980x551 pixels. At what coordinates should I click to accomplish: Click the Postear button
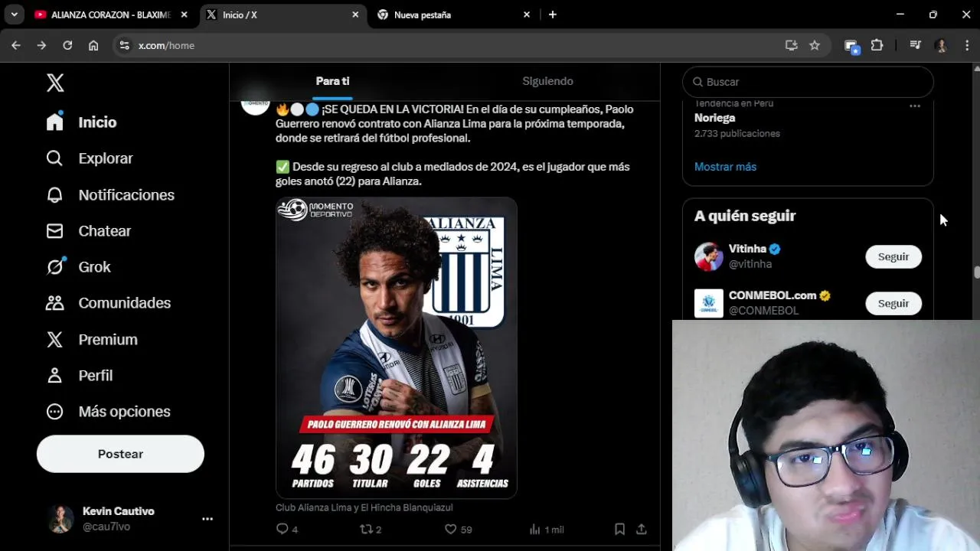(x=120, y=454)
